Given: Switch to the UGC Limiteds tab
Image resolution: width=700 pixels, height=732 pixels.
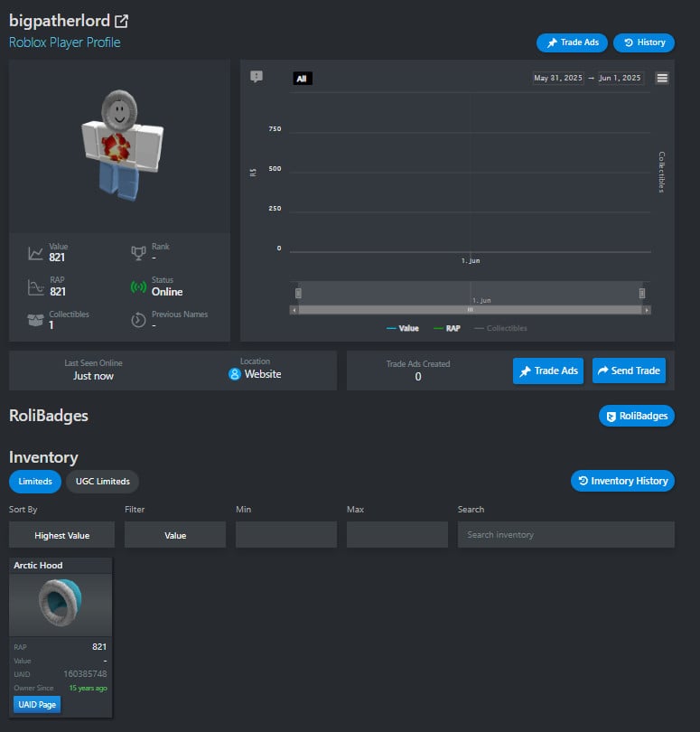Looking at the screenshot, I should coord(103,482).
